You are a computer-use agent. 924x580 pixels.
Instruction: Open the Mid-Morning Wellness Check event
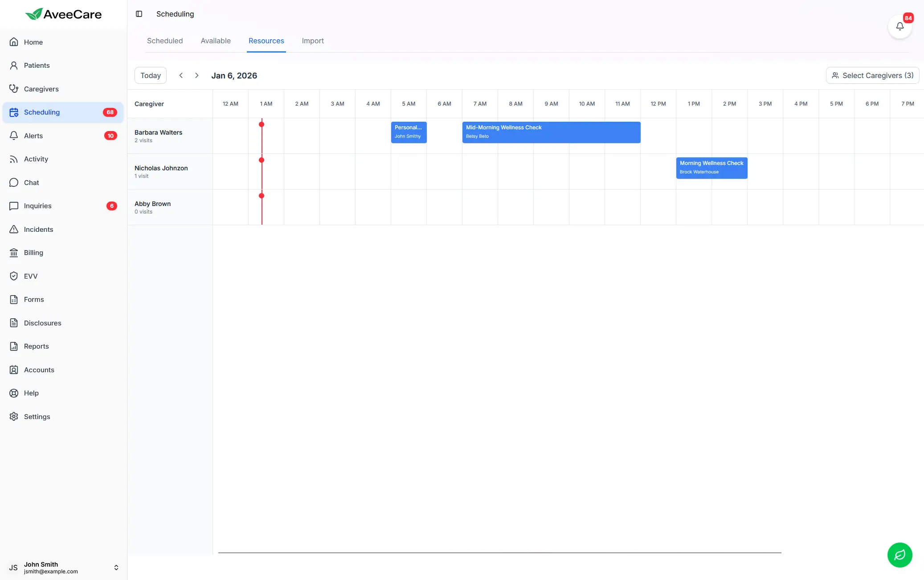coord(551,132)
